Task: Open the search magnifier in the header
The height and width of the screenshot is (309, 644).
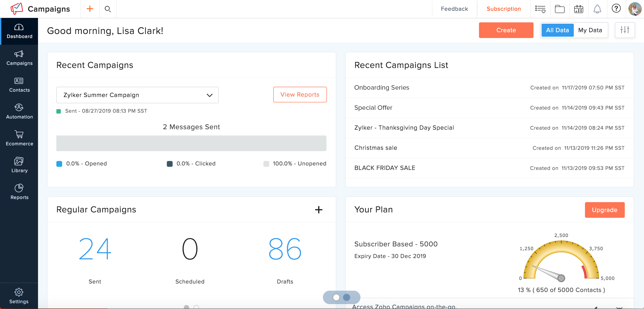Action: 108,9
